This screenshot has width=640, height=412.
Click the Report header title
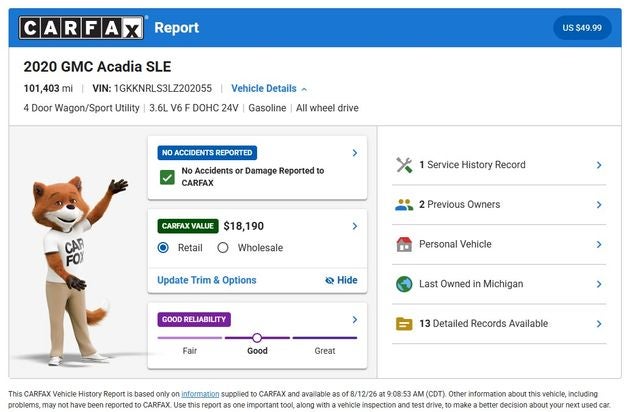[176, 28]
